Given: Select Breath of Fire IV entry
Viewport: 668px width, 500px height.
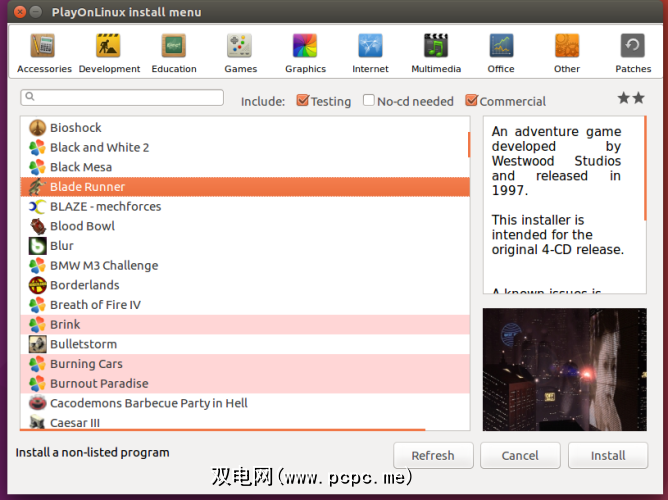Looking at the screenshot, I should (245, 305).
